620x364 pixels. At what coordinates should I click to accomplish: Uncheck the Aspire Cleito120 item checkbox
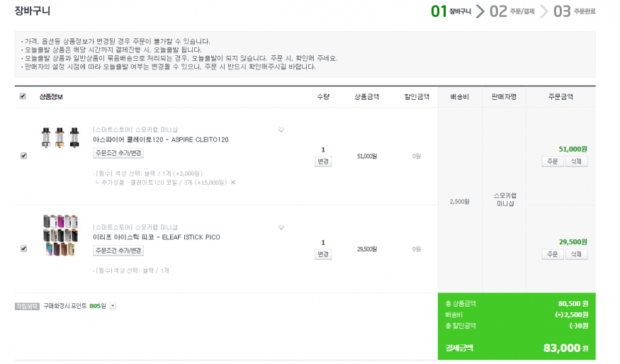[x=23, y=155]
